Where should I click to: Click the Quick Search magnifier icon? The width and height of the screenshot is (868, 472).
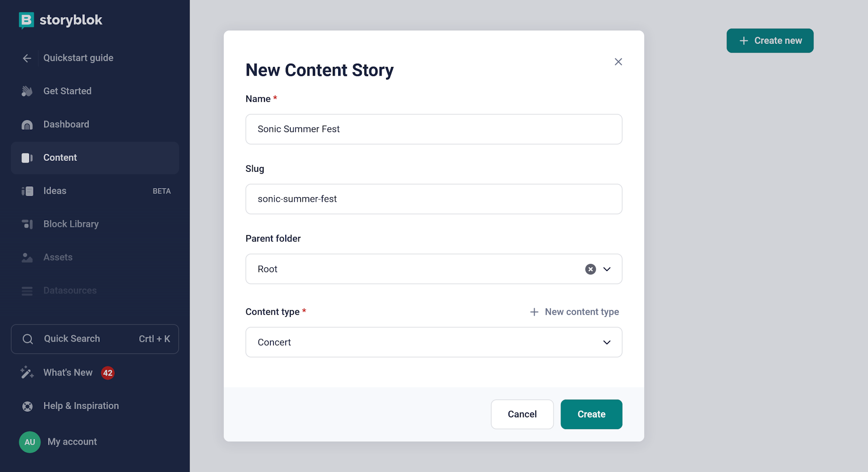[x=28, y=339]
